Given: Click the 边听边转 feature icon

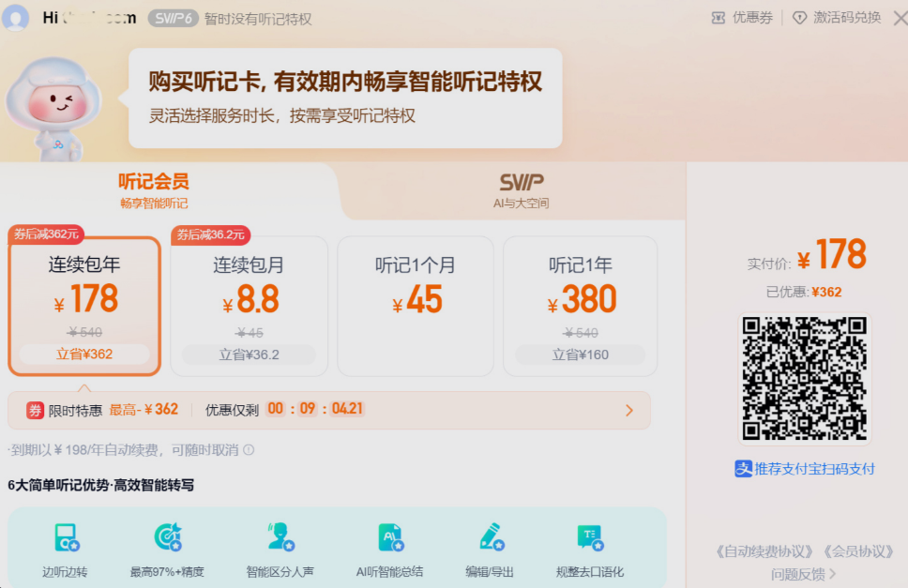Looking at the screenshot, I should 67,537.
